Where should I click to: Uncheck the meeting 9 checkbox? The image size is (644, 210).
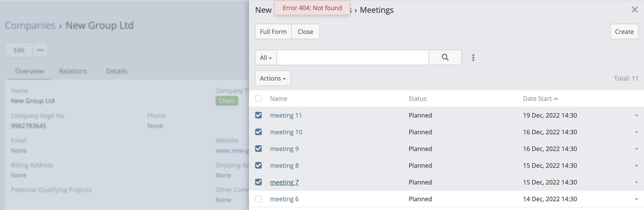coord(258,148)
